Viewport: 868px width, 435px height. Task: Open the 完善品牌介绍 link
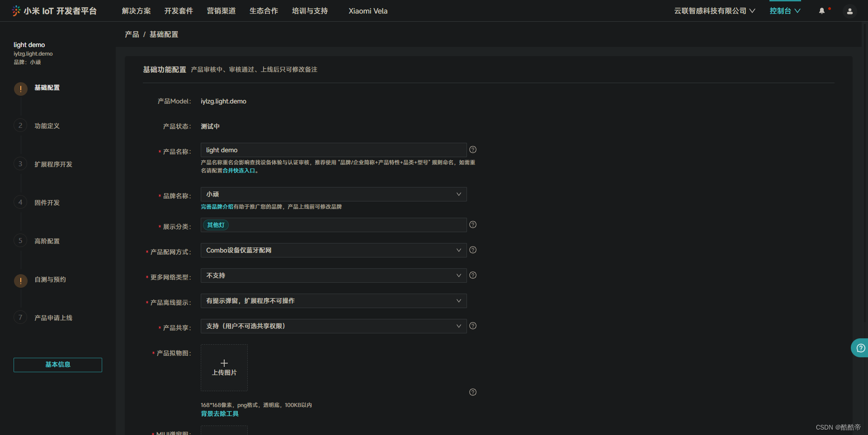217,207
